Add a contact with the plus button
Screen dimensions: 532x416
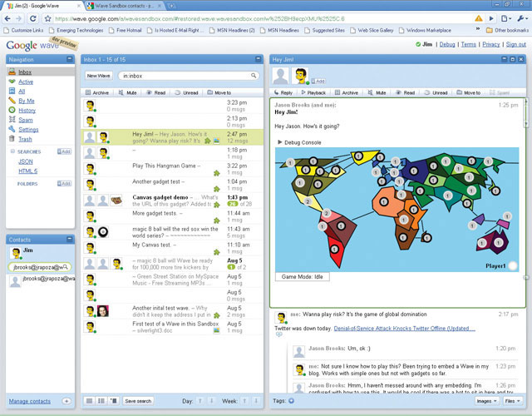point(66,401)
